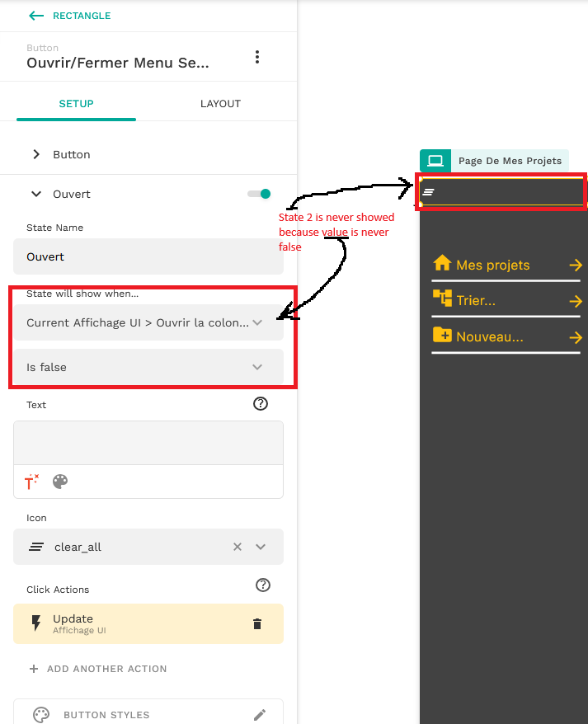Select the menu button with lines icon
This screenshot has width=588, height=724.
429,192
